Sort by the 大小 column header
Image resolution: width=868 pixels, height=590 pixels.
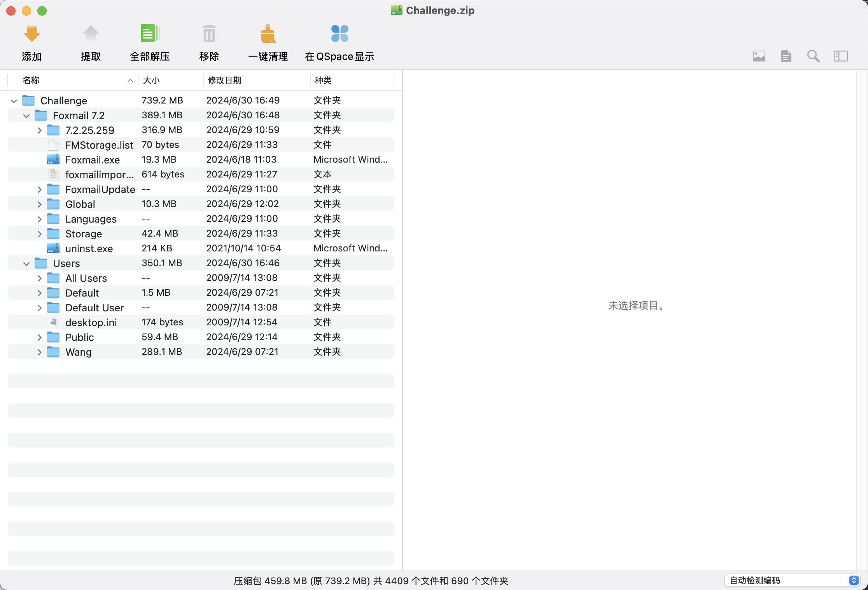[171, 80]
